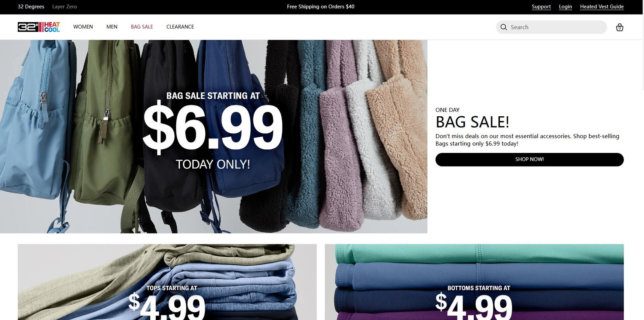644x320 pixels.
Task: Open the Heated Vest Guide link
Action: click(602, 6)
